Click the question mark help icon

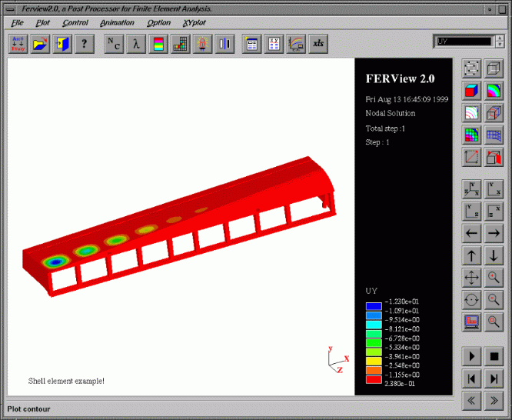(x=85, y=44)
